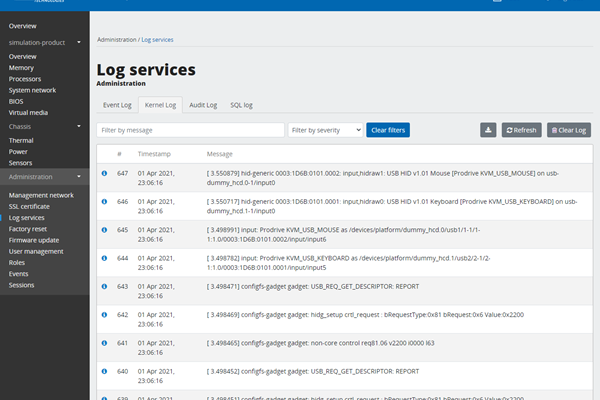The width and height of the screenshot is (600, 400).
Task: Click the Administration breadcrumb
Action: [117, 39]
